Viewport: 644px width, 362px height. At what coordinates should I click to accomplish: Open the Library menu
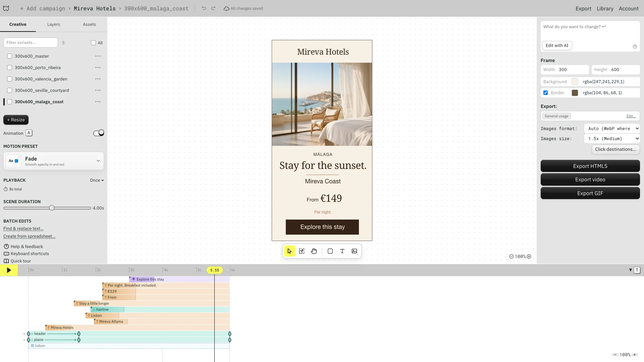(605, 9)
